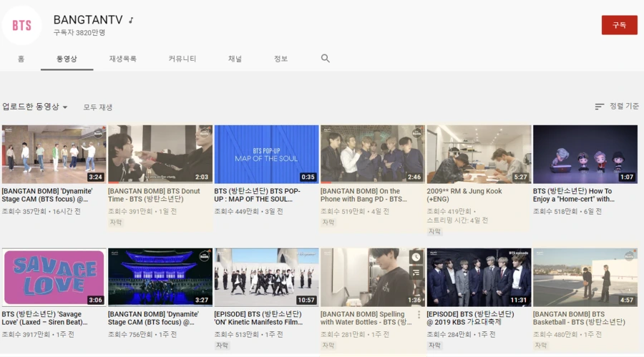Open the sort-by (정렬 기준) icon
Image resolution: width=644 pixels, height=357 pixels.
point(599,107)
